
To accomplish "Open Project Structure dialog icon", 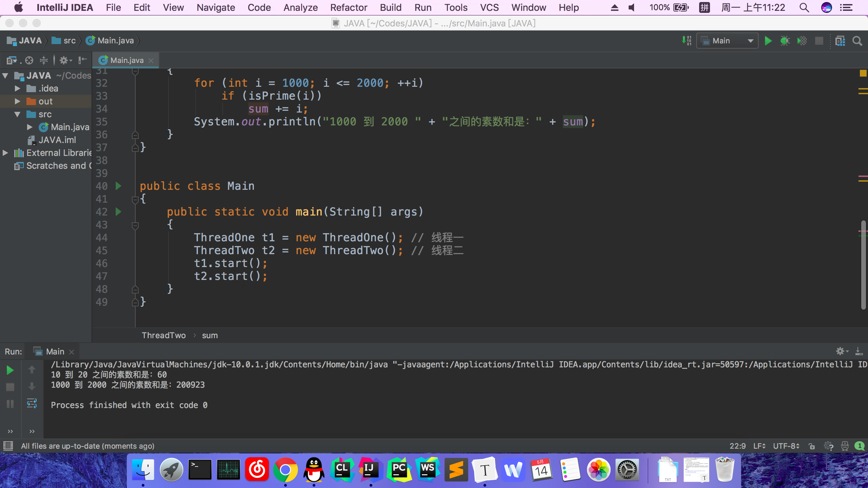I will point(840,41).
